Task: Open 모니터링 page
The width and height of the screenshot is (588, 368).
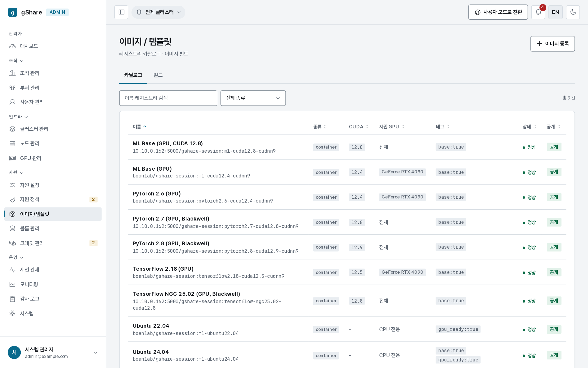Action: [x=53, y=284]
